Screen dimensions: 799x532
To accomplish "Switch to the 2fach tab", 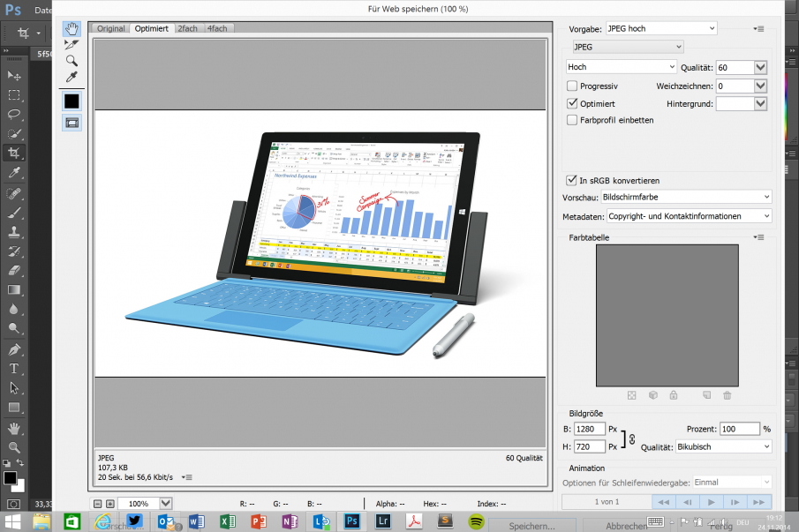I will coord(187,28).
